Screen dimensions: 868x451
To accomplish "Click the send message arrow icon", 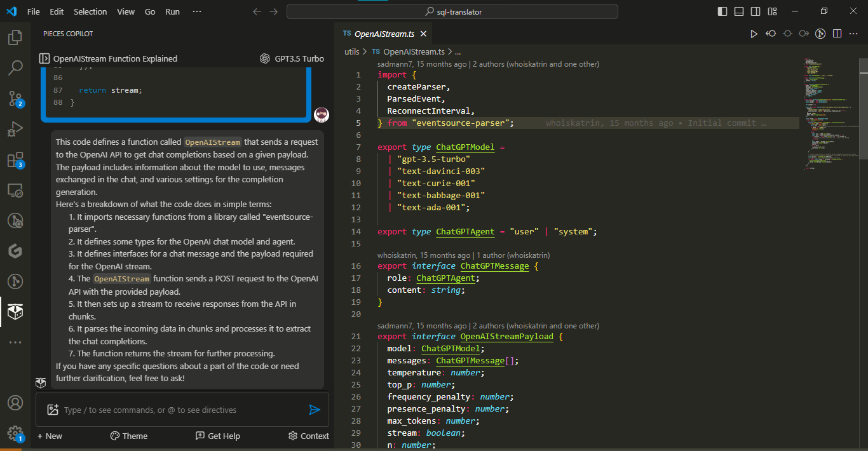I will (315, 410).
